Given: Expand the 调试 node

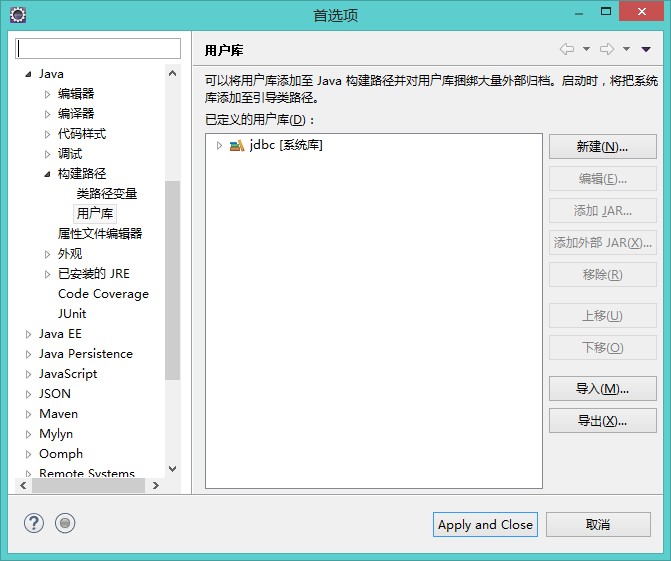Looking at the screenshot, I should [48, 154].
